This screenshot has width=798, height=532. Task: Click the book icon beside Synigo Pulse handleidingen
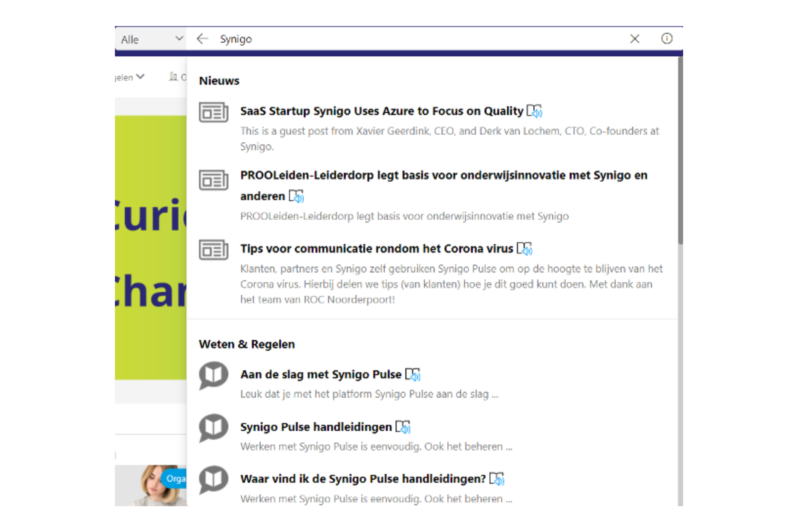[x=213, y=428]
